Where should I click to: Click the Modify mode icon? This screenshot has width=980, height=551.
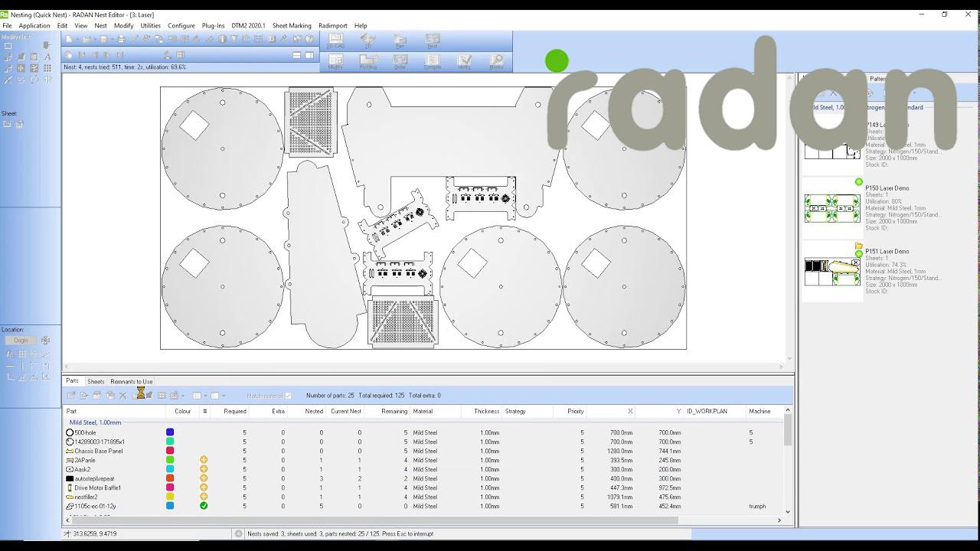[x=335, y=62]
